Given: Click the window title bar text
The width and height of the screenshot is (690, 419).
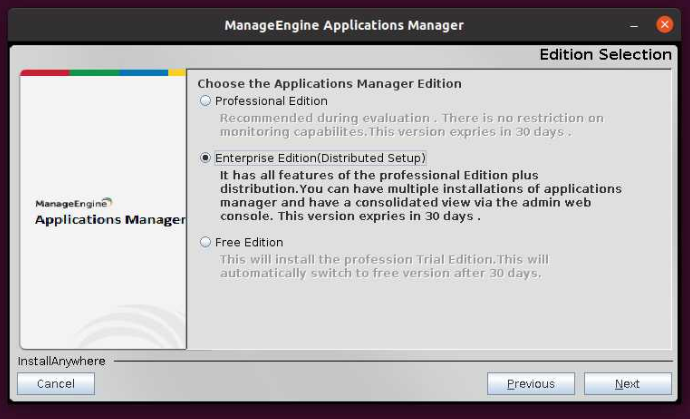Looking at the screenshot, I should click(x=344, y=25).
